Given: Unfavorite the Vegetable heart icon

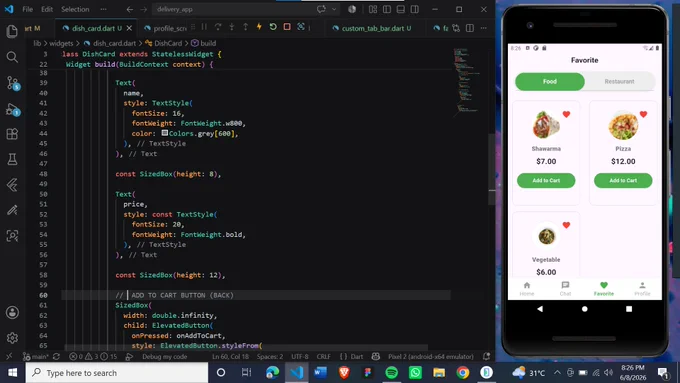Looking at the screenshot, I should (566, 225).
